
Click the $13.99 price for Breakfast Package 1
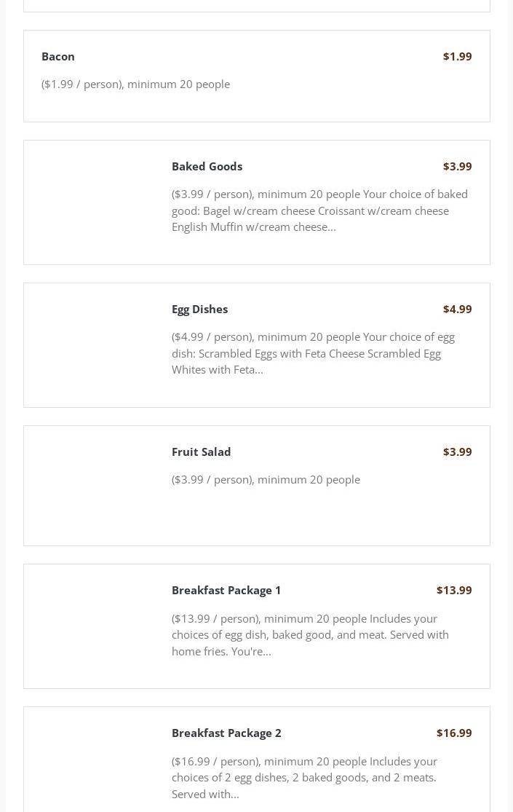(454, 590)
